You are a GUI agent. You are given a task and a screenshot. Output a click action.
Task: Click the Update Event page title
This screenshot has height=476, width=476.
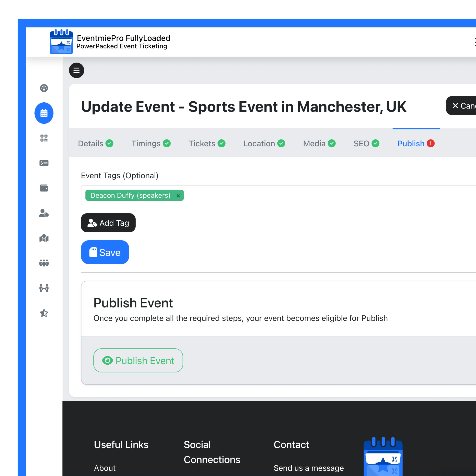tap(244, 107)
